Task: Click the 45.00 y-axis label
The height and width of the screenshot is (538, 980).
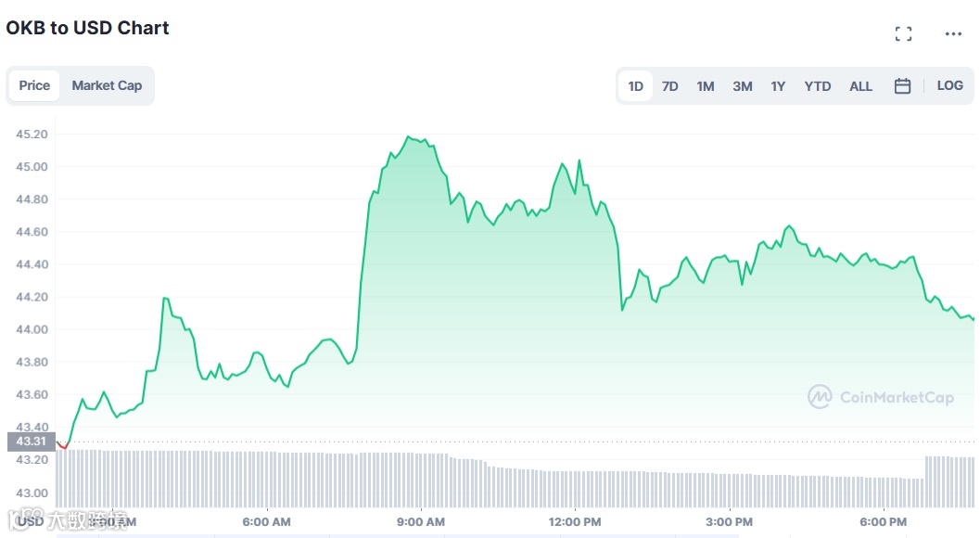Action: [32, 166]
